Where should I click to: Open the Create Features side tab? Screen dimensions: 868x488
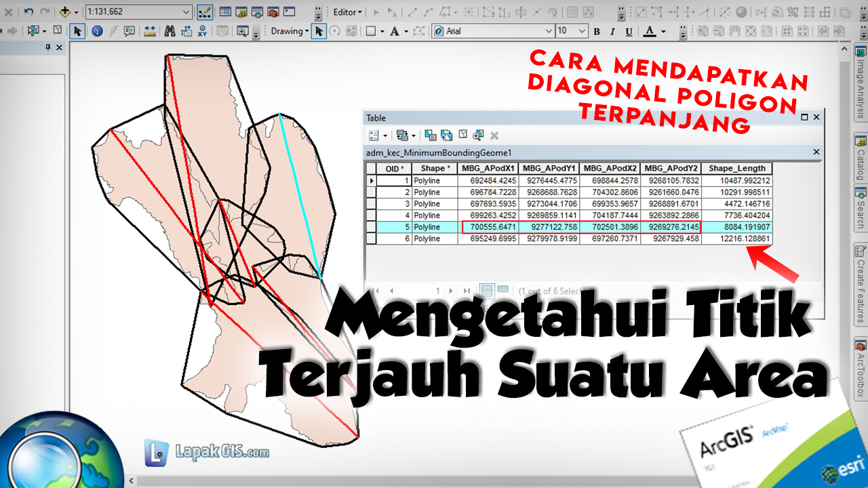(x=861, y=283)
